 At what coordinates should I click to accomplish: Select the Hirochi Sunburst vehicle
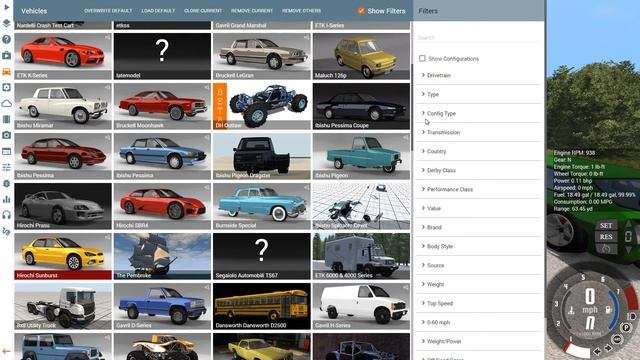coord(63,256)
